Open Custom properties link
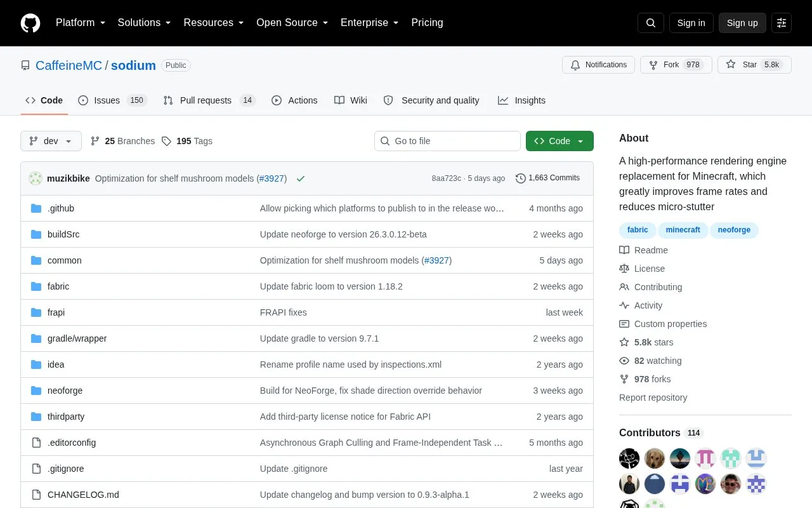The image size is (812, 508). (x=663, y=324)
